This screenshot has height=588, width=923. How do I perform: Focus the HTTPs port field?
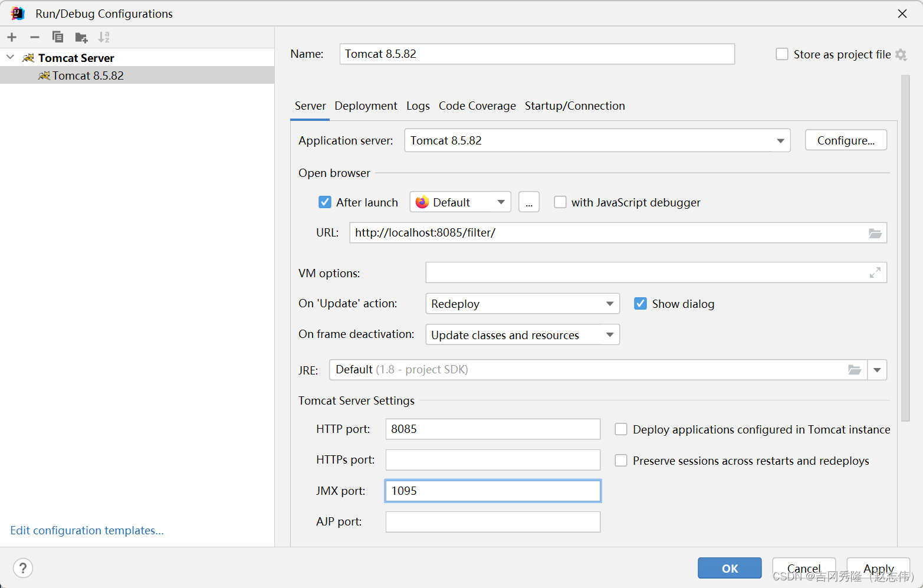coord(493,460)
